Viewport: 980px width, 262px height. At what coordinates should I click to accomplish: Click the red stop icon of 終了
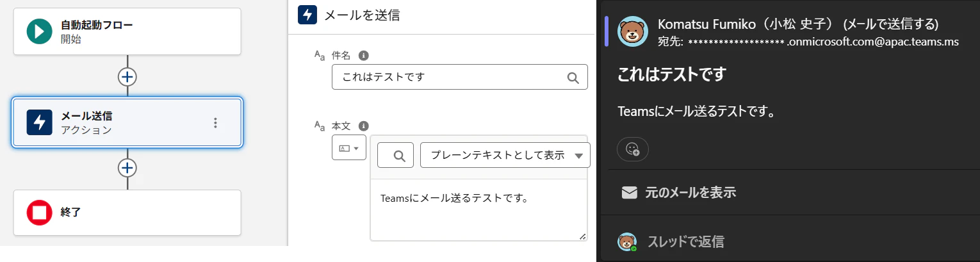click(x=39, y=213)
